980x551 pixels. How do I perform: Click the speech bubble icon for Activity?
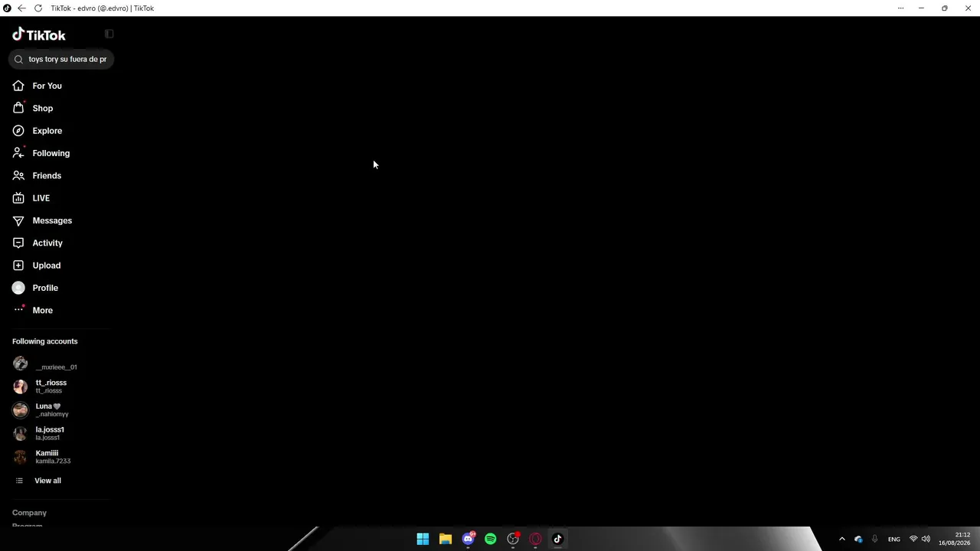[x=18, y=243]
